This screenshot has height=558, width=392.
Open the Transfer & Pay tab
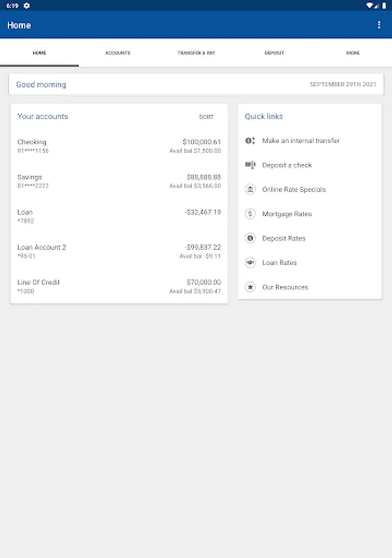coord(196,53)
